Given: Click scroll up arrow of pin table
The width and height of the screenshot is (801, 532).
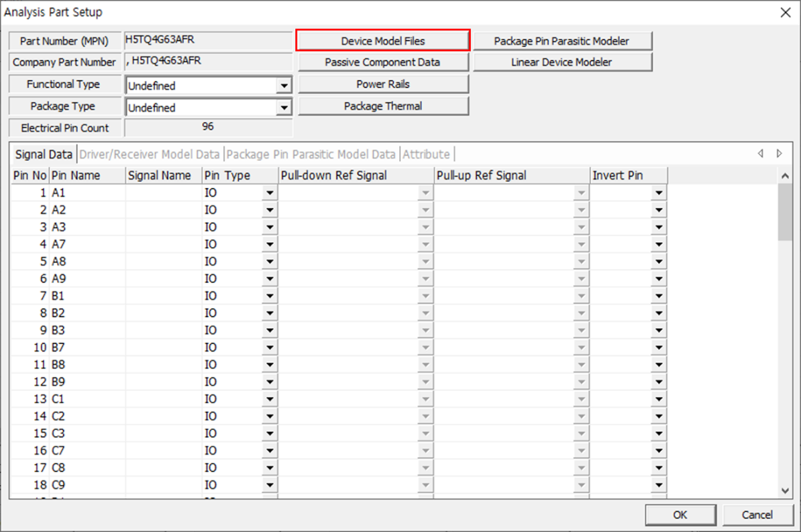Looking at the screenshot, I should click(786, 176).
